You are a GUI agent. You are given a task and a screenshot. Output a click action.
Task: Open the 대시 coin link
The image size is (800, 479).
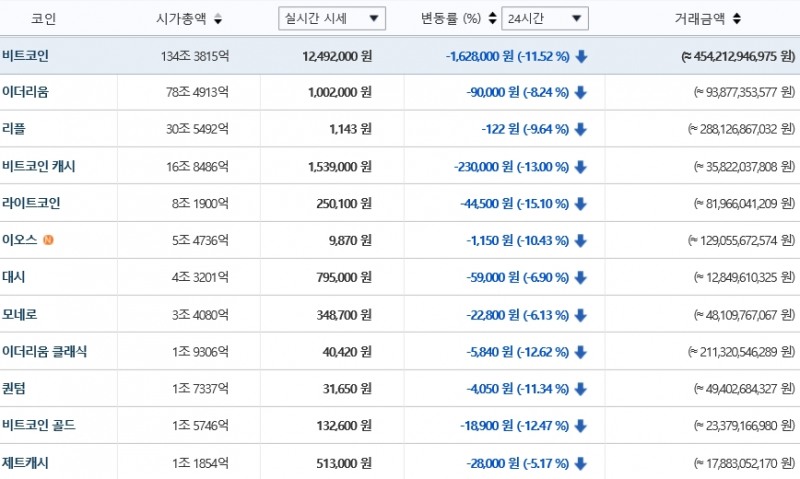[x=14, y=277]
